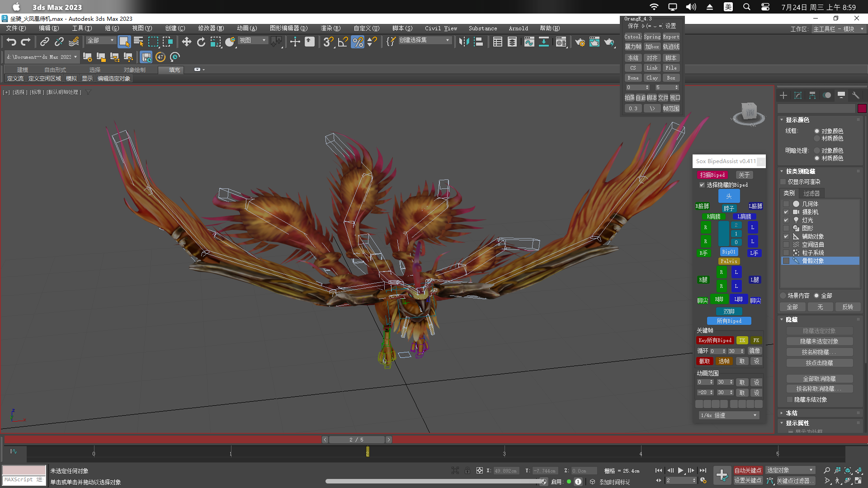Open the Scene Explorer toggle icon

click(498, 42)
